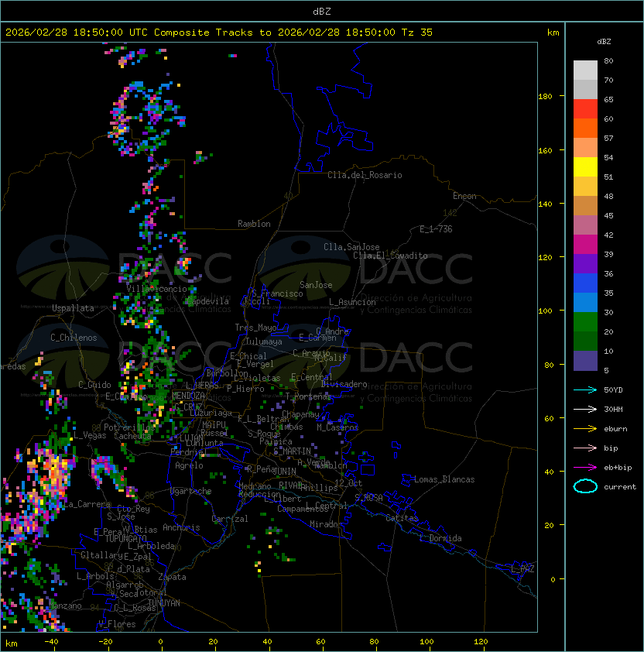
Task: Click the 'dBZ' heading above the color scale
Action: coord(604,42)
